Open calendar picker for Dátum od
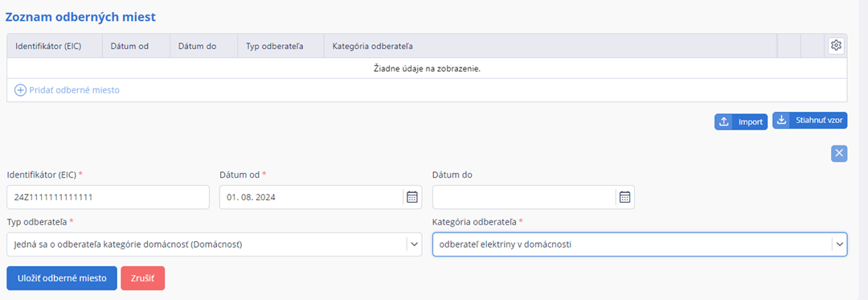The height and width of the screenshot is (300, 868). click(411, 197)
